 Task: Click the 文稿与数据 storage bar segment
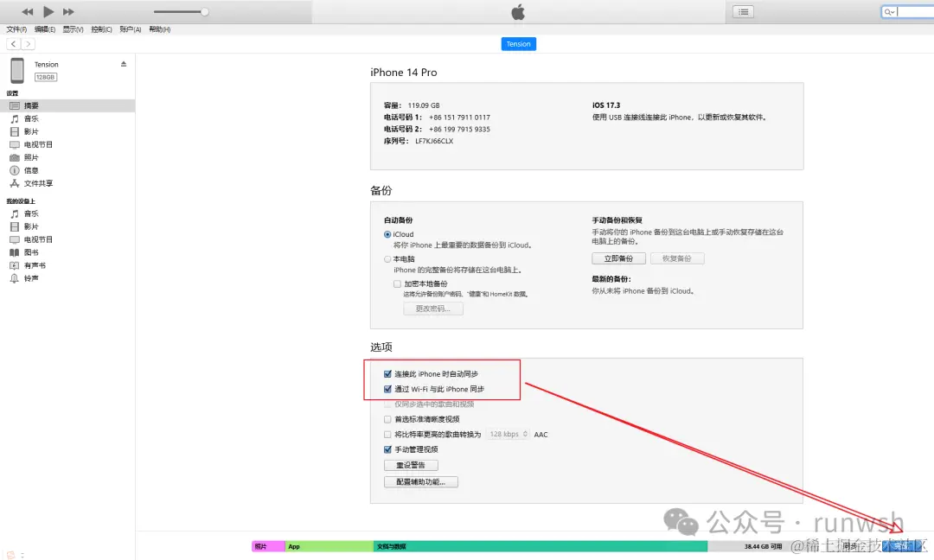click(x=541, y=546)
